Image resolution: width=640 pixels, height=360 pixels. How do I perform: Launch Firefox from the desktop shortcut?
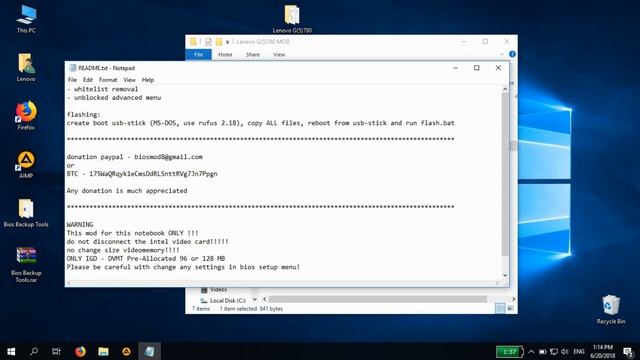click(x=26, y=116)
